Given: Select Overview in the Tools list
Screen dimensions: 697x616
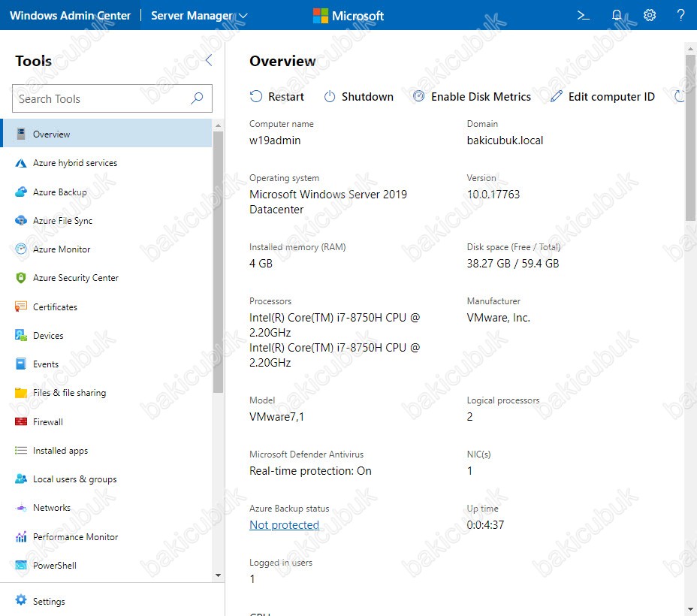Looking at the screenshot, I should click(x=107, y=133).
